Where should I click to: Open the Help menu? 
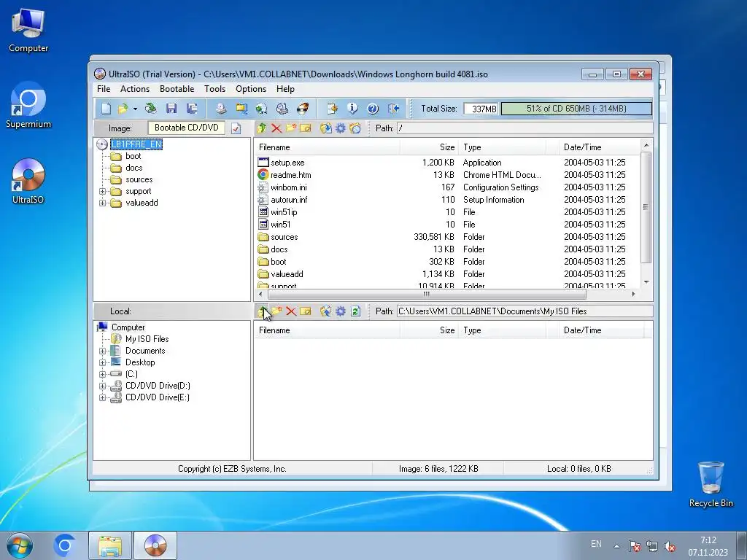[285, 89]
